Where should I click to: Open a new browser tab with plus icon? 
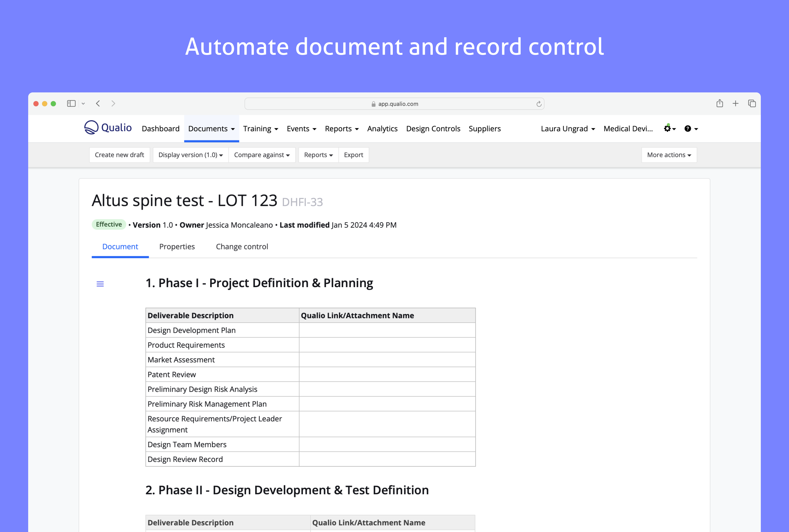point(735,103)
